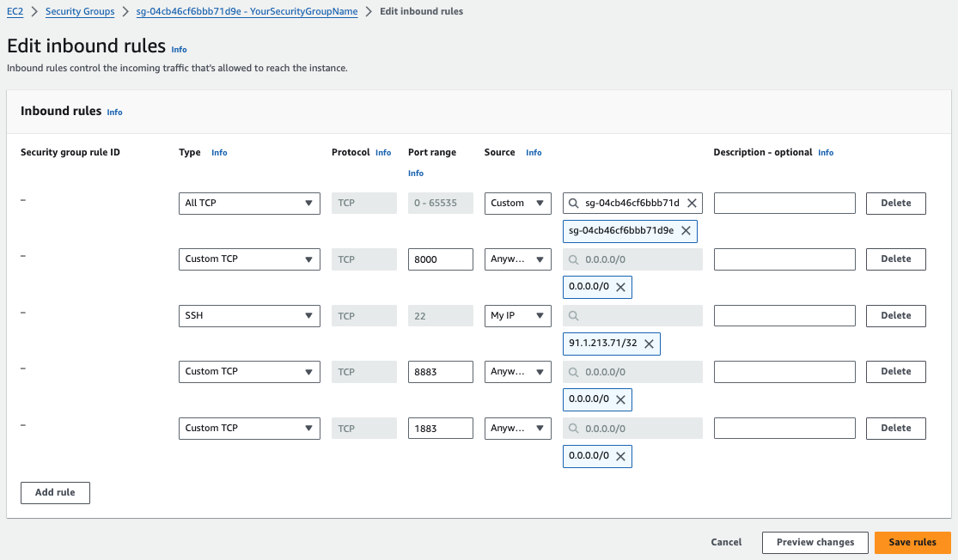Image resolution: width=958 pixels, height=560 pixels.
Task: Remove the 91.1.213.71/32 source tag
Action: click(649, 344)
